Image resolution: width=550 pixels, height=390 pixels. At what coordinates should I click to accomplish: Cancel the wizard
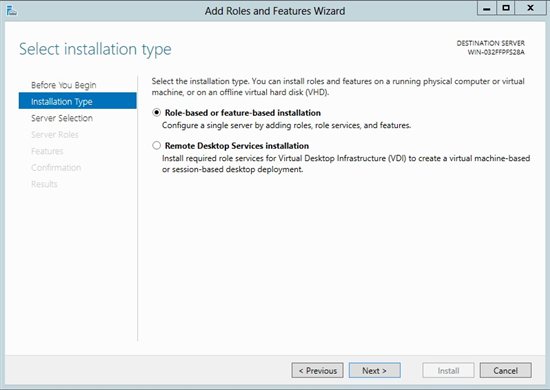coord(505,370)
